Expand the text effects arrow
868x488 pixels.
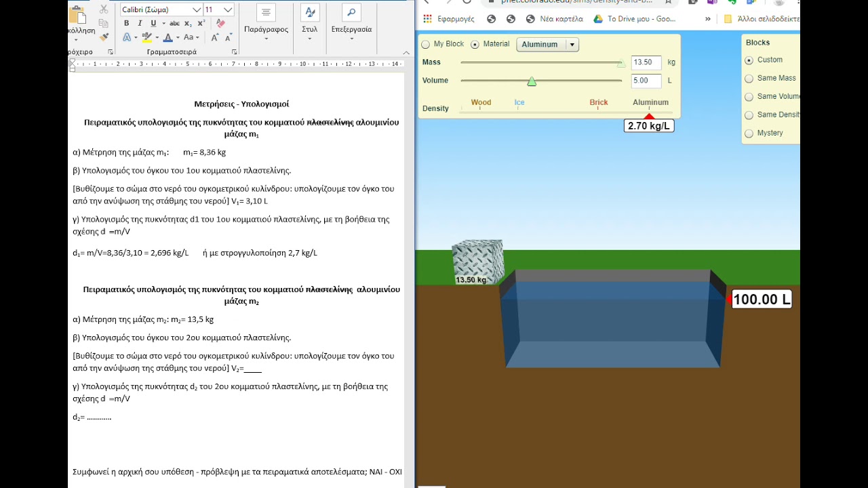tap(136, 38)
